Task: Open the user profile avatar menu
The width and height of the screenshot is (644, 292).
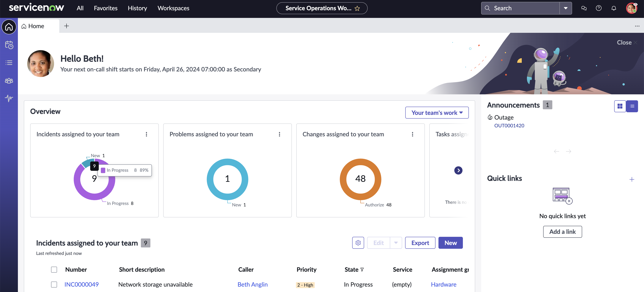Action: click(632, 8)
